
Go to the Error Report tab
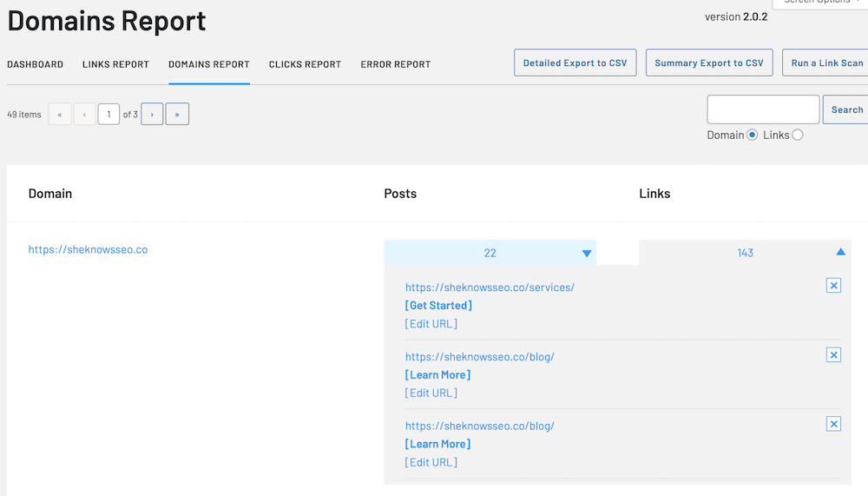pos(395,64)
